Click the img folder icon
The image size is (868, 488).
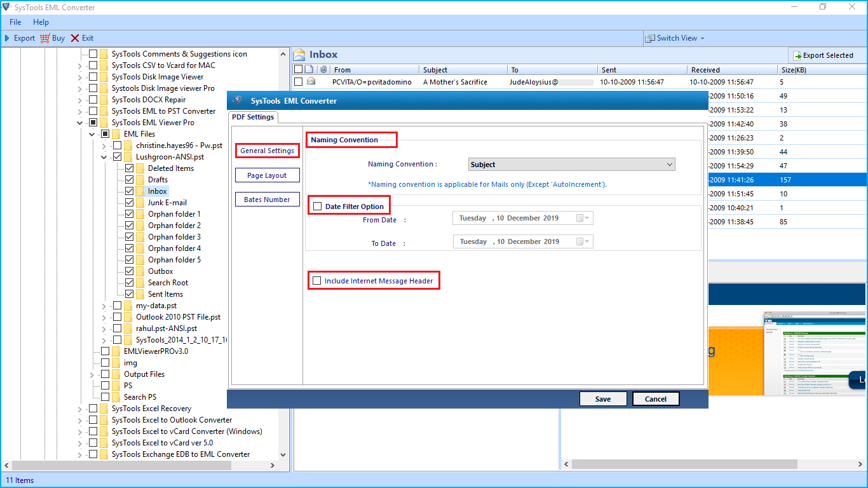point(116,363)
